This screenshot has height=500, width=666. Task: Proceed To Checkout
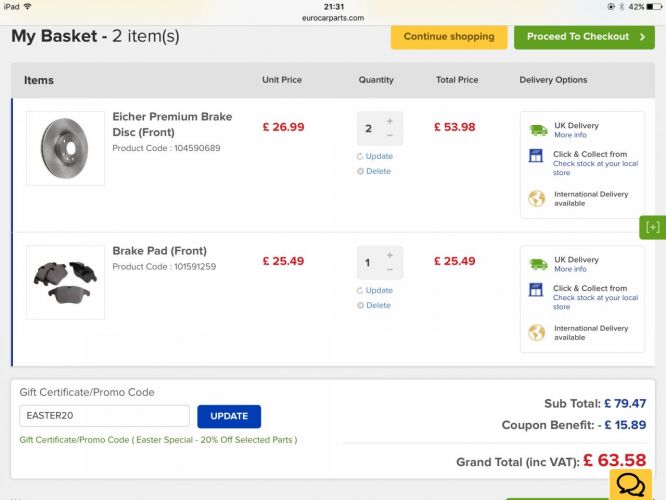point(584,37)
